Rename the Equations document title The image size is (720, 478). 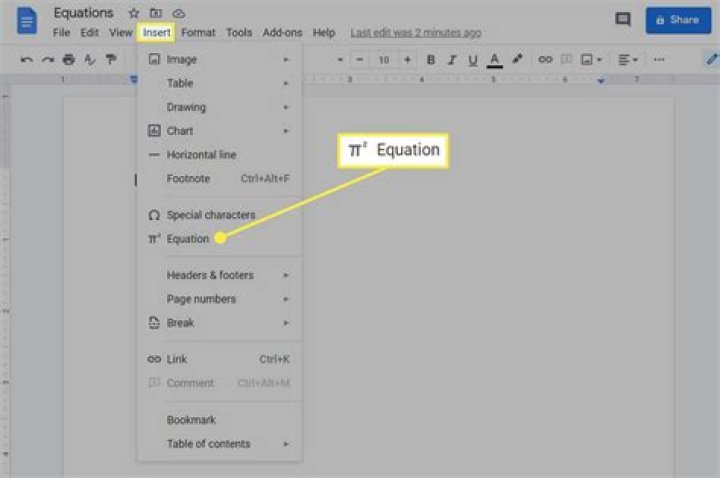pos(84,13)
